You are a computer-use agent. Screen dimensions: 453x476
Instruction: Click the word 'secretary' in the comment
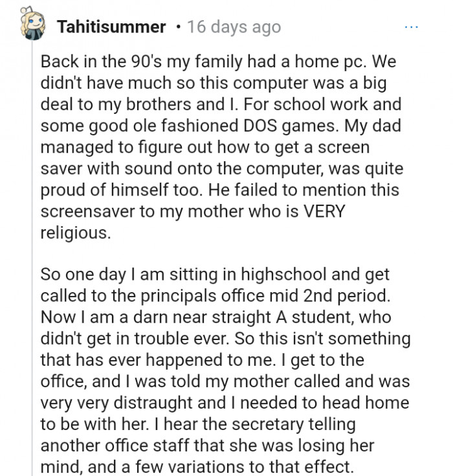(x=267, y=424)
